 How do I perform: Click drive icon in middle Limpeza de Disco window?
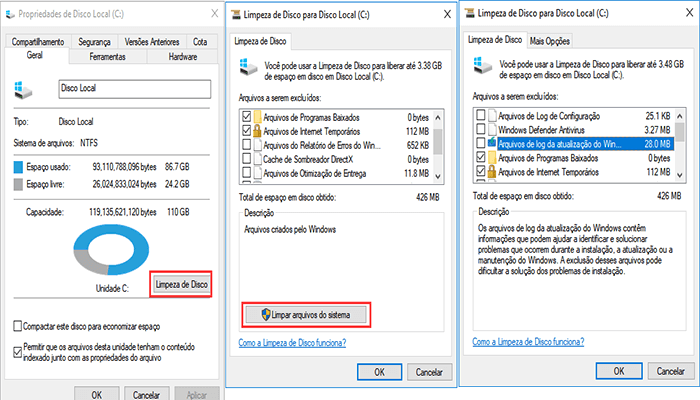(248, 67)
